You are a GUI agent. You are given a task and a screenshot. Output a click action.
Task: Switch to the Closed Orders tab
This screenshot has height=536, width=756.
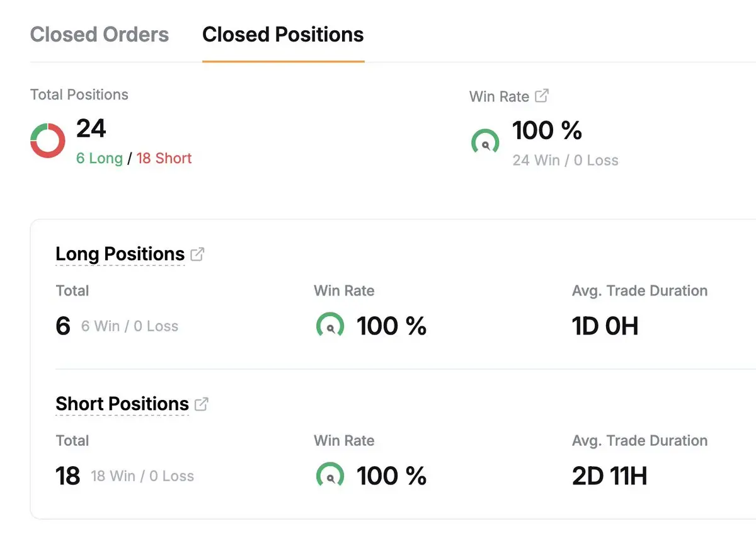[100, 35]
